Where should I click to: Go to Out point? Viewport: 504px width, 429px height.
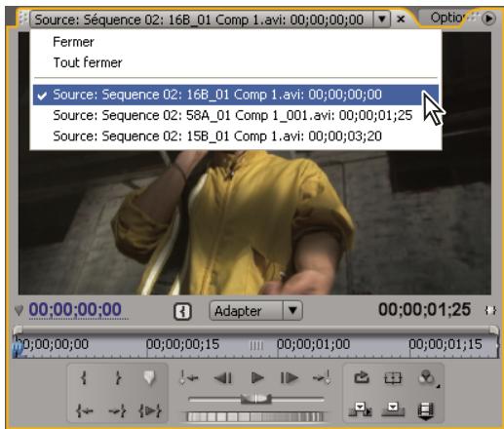coord(118,410)
